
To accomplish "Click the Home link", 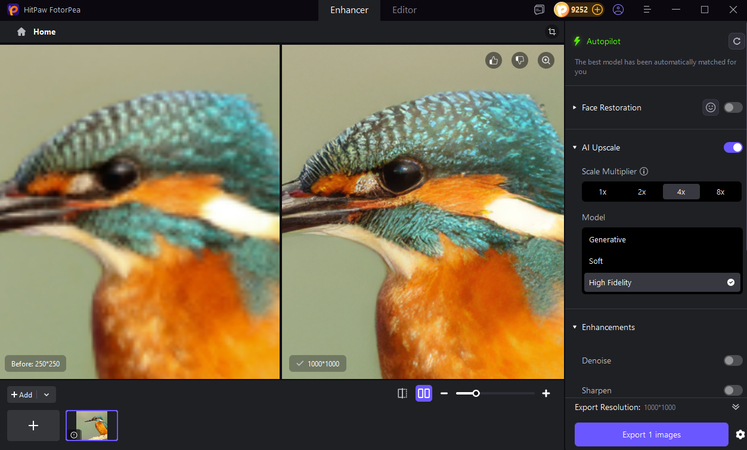I will (x=44, y=32).
